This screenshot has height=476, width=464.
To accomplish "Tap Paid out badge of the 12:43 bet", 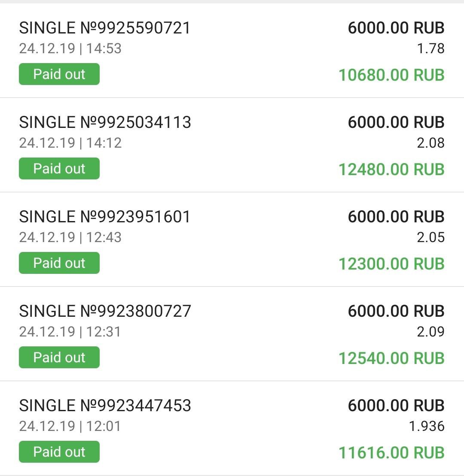I will tap(59, 263).
